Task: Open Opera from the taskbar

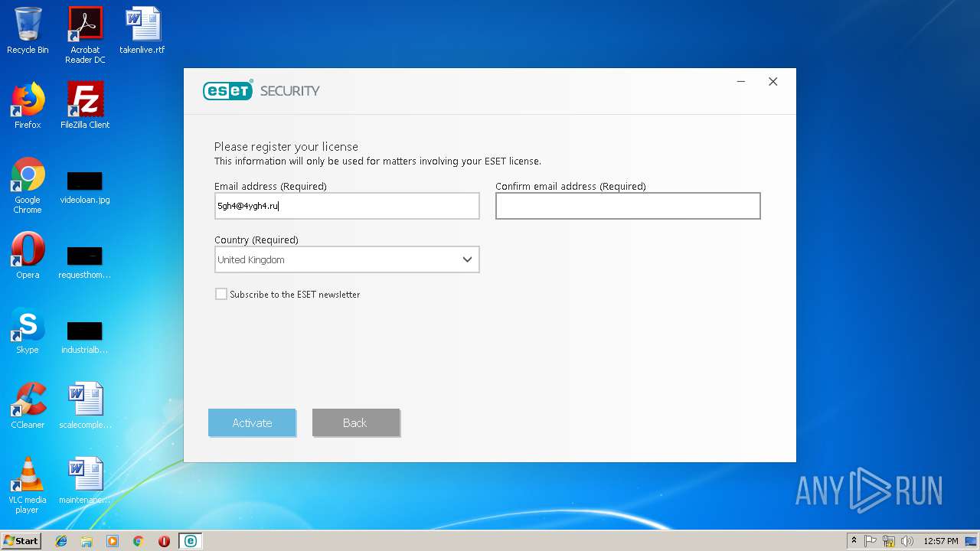Action: coord(164,541)
